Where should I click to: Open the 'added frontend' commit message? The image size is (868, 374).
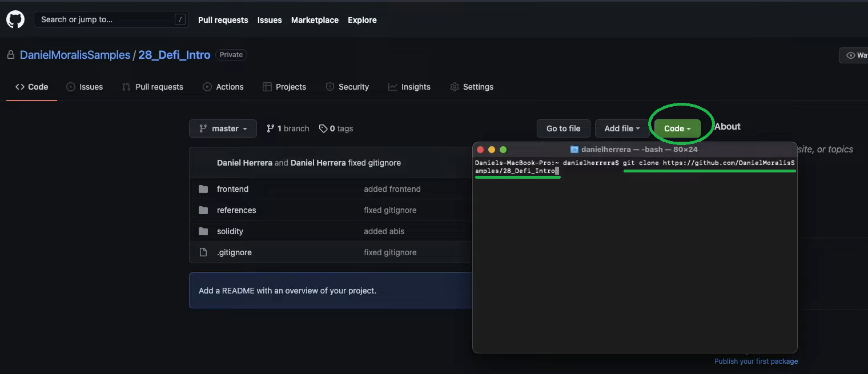[392, 189]
